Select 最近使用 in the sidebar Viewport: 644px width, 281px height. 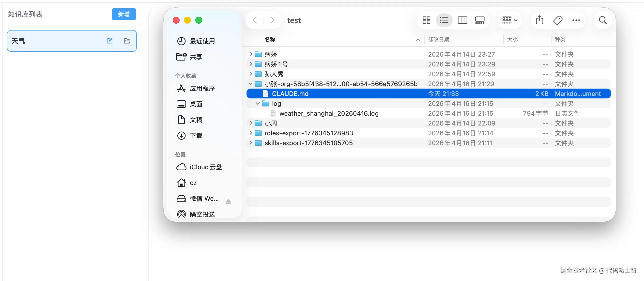(202, 41)
